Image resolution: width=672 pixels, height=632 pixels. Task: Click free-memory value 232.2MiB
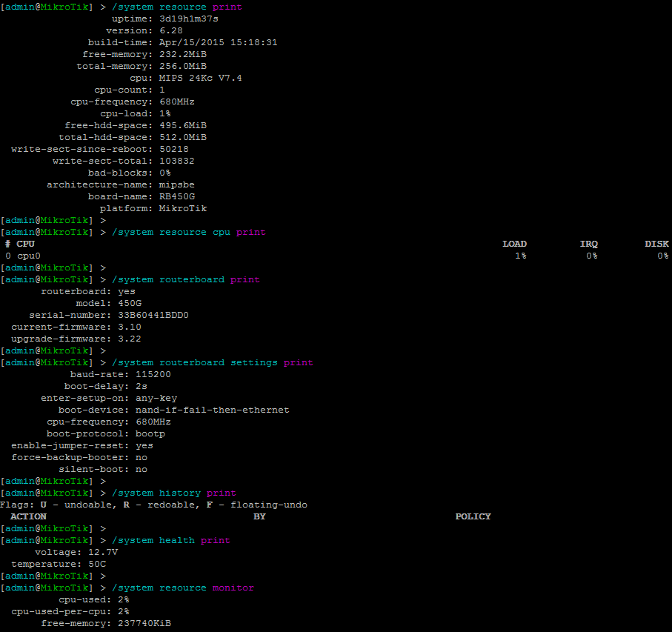pyautogui.click(x=183, y=54)
